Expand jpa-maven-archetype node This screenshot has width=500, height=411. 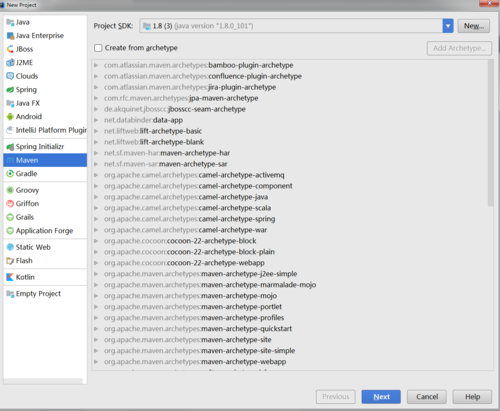tap(96, 98)
